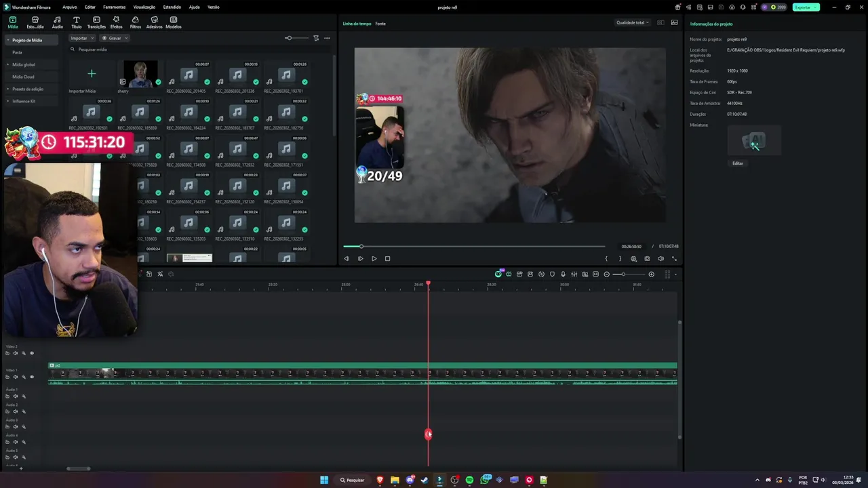Open the Adesivos tab
The width and height of the screenshot is (868, 488).
[154, 22]
